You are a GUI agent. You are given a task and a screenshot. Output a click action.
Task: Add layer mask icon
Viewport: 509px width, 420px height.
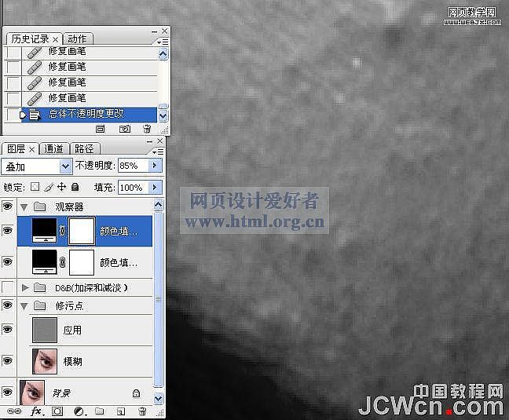click(57, 411)
